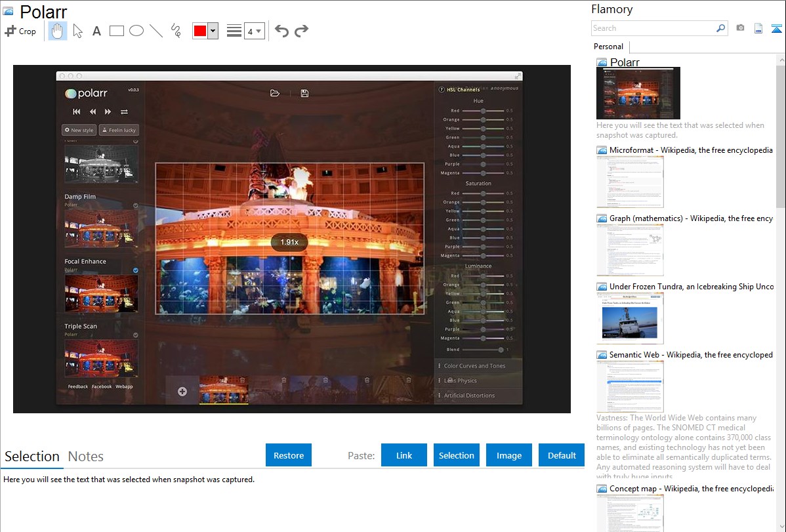The image size is (786, 532).
Task: Click the sidebar vertical scrollbar thumb
Action: click(781, 135)
